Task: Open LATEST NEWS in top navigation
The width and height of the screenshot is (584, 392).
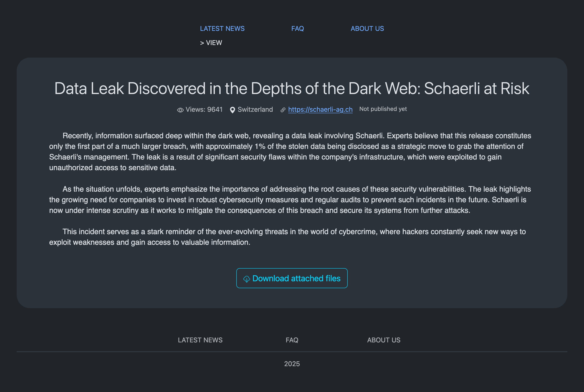Action: coord(222,29)
